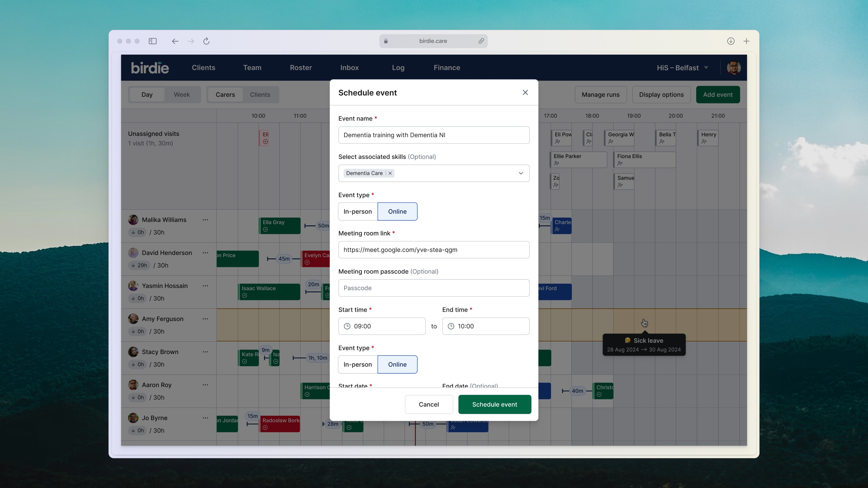Click the copy link icon in address bar
The image size is (868, 488).
pos(481,41)
